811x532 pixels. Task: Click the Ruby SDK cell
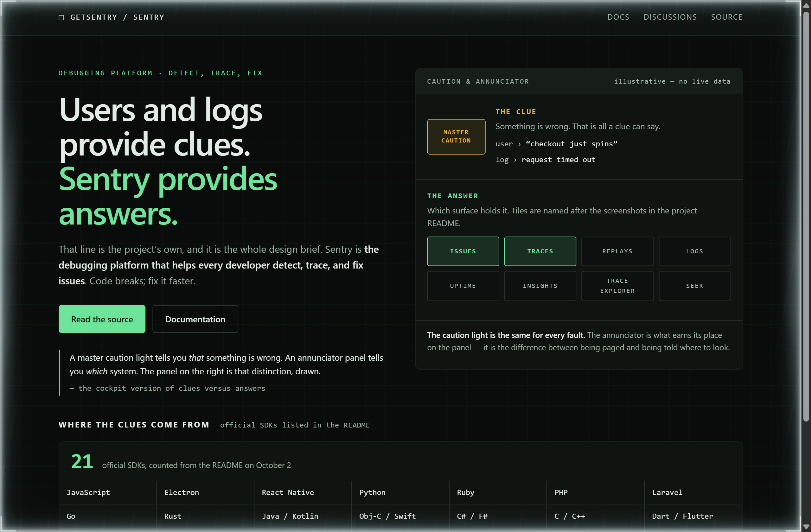(x=498, y=493)
